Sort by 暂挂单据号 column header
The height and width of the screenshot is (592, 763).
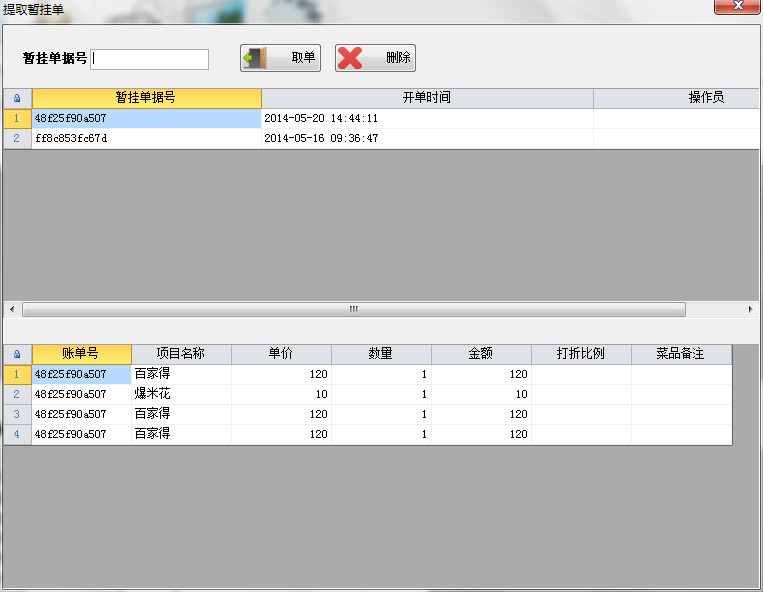146,98
